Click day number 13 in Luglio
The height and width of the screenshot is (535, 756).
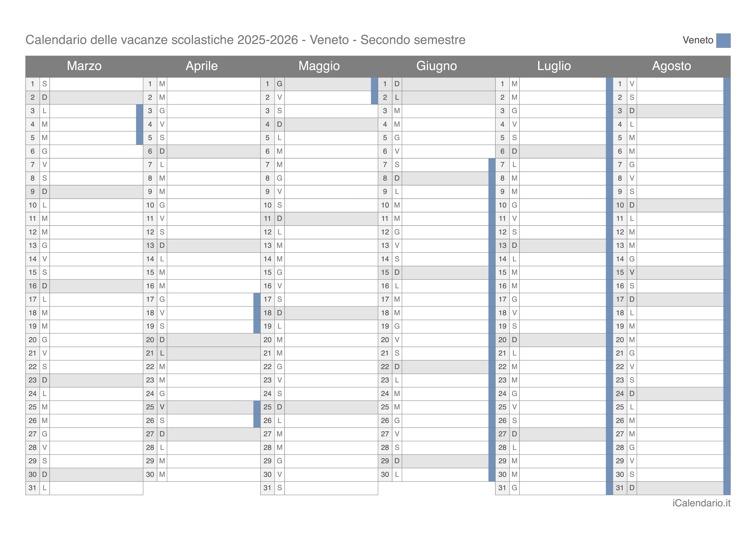[502, 246]
